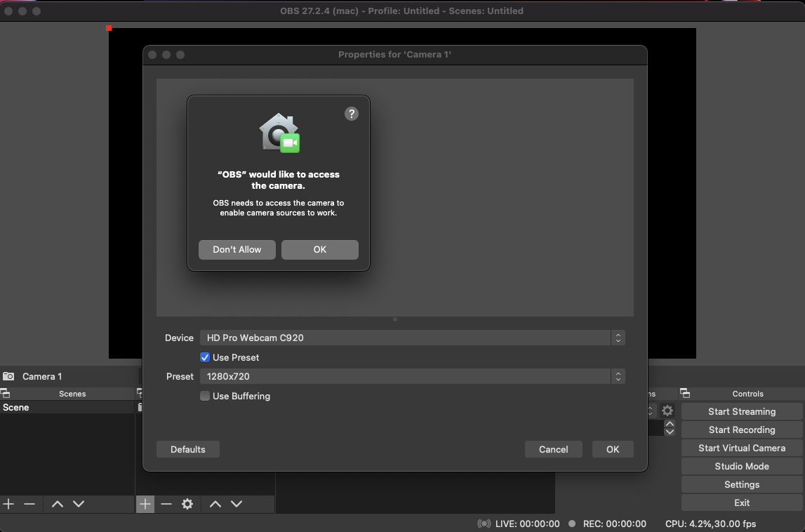Click the red corner handle on preview
The width and height of the screenshot is (805, 532).
[109, 28]
